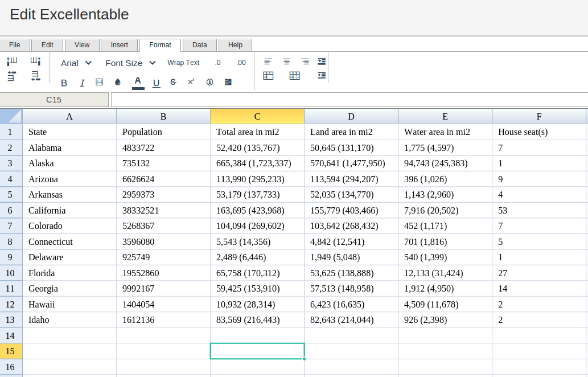Toggle bold formatting

click(64, 83)
